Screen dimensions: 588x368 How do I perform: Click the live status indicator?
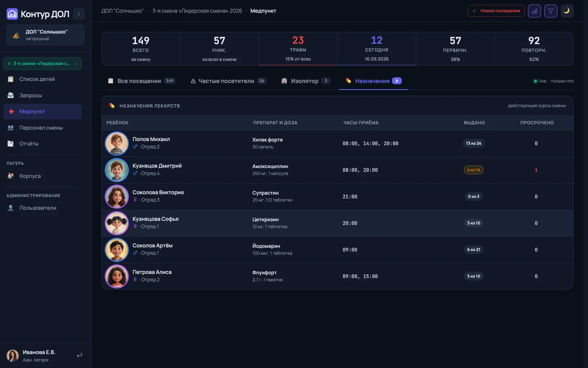(553, 81)
